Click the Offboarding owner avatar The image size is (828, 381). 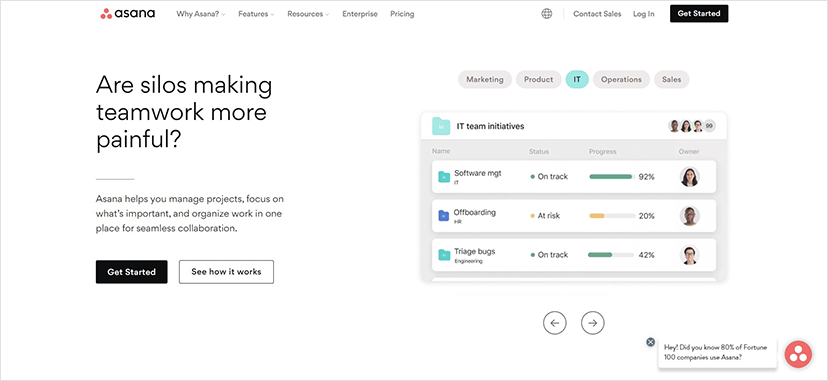689,216
